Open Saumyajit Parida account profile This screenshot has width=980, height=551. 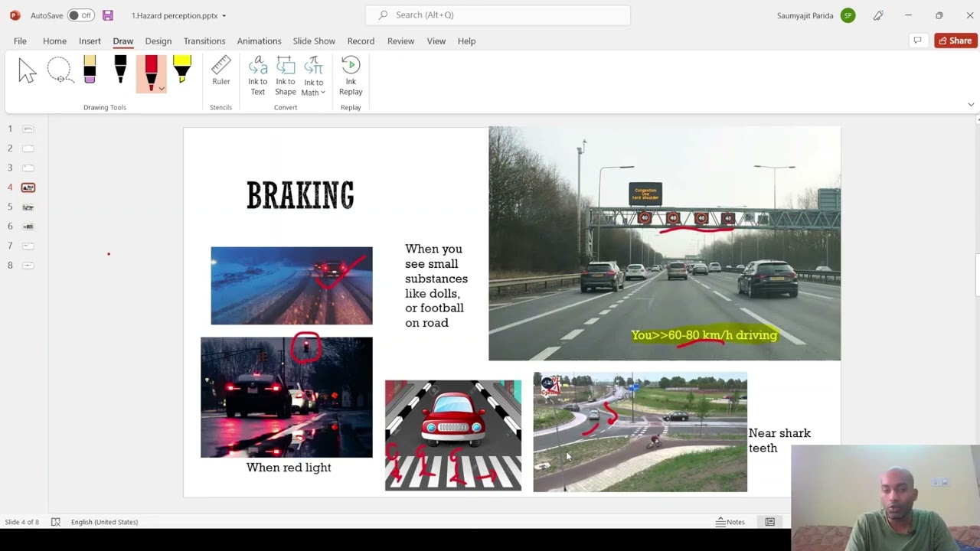click(815, 15)
